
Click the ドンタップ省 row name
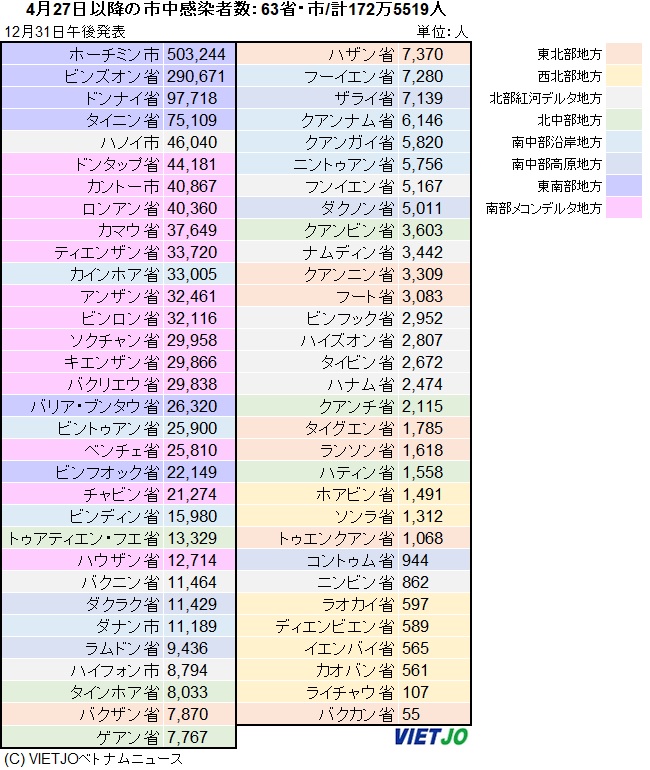tap(117, 165)
